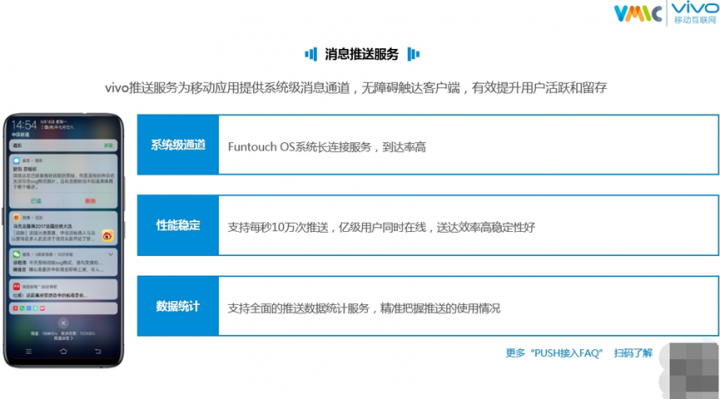Viewport: 720px width, 399px height.
Task: Tap the green 已读 button in the notification
Action: 36,201
